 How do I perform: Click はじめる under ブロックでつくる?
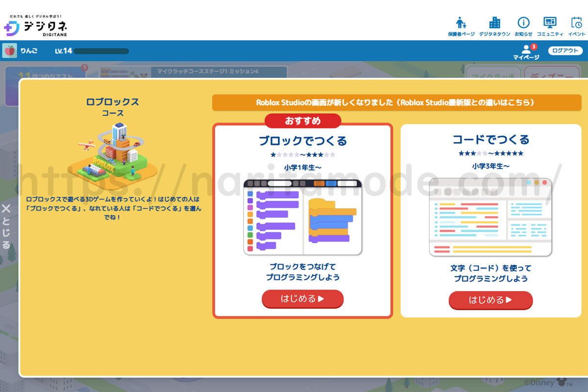tap(302, 299)
